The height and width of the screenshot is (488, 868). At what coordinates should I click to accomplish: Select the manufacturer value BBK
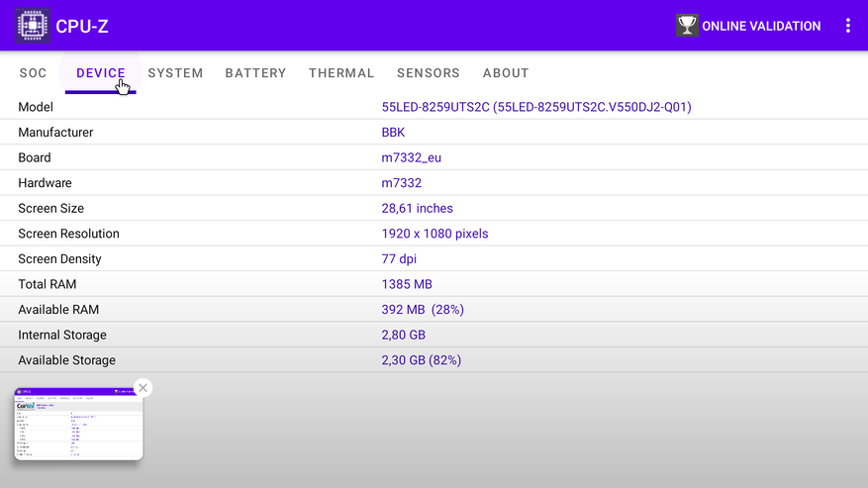(393, 133)
